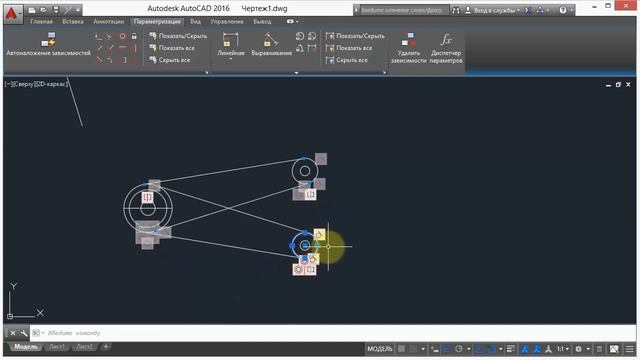Click Скрыть все in geometric constraints panel
The width and height of the screenshot is (640, 360).
170,60
